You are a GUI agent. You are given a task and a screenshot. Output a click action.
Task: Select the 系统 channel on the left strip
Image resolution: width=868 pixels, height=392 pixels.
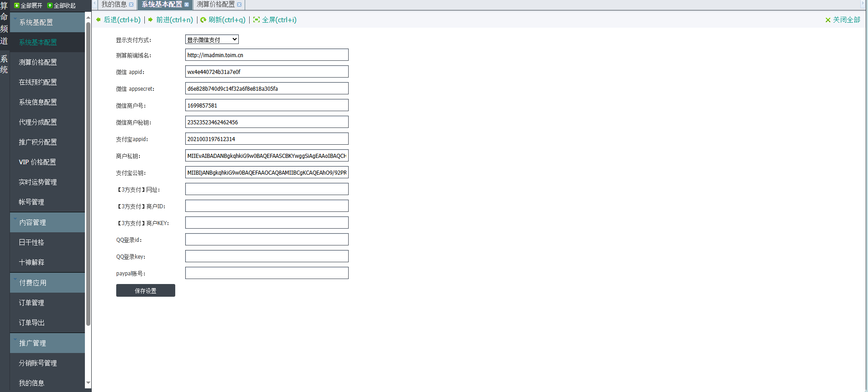point(4,64)
